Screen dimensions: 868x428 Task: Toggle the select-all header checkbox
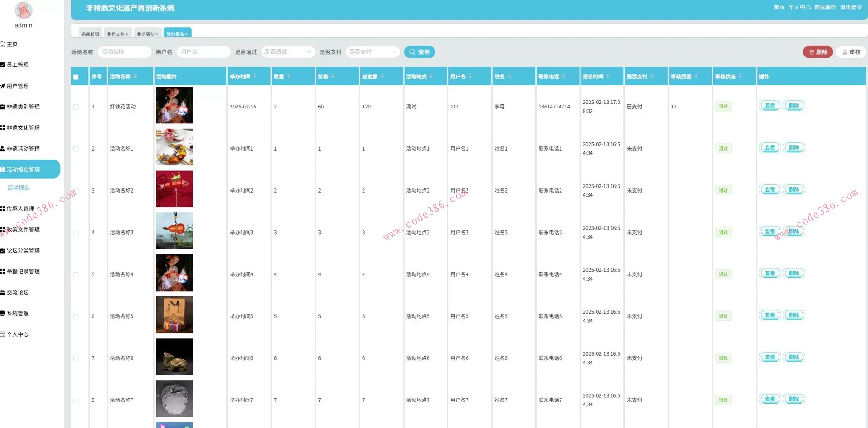tap(76, 77)
